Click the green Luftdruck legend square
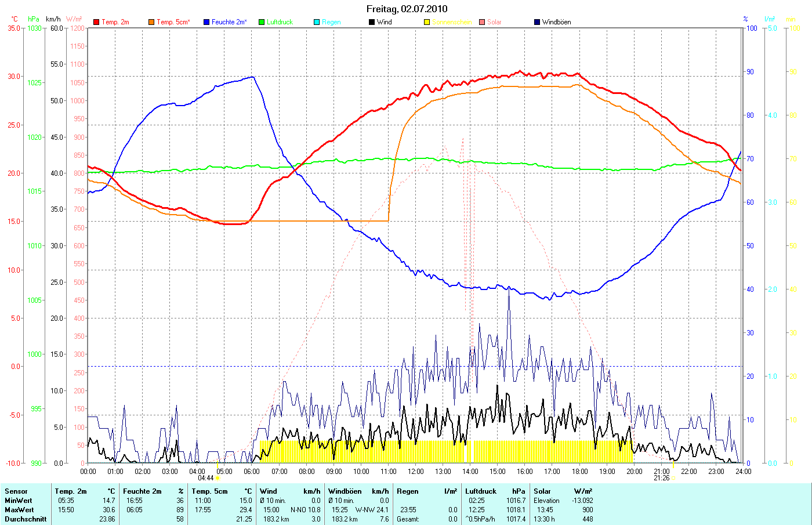 click(x=262, y=22)
